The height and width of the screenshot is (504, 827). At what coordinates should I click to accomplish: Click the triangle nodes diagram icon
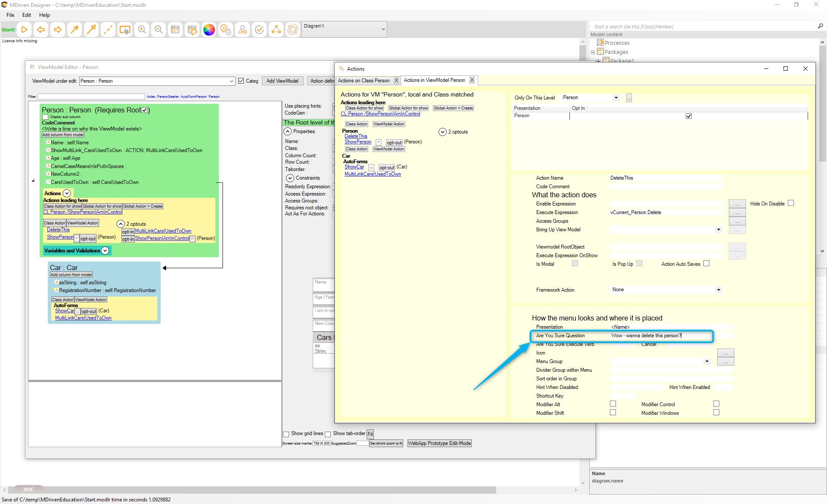coord(276,30)
